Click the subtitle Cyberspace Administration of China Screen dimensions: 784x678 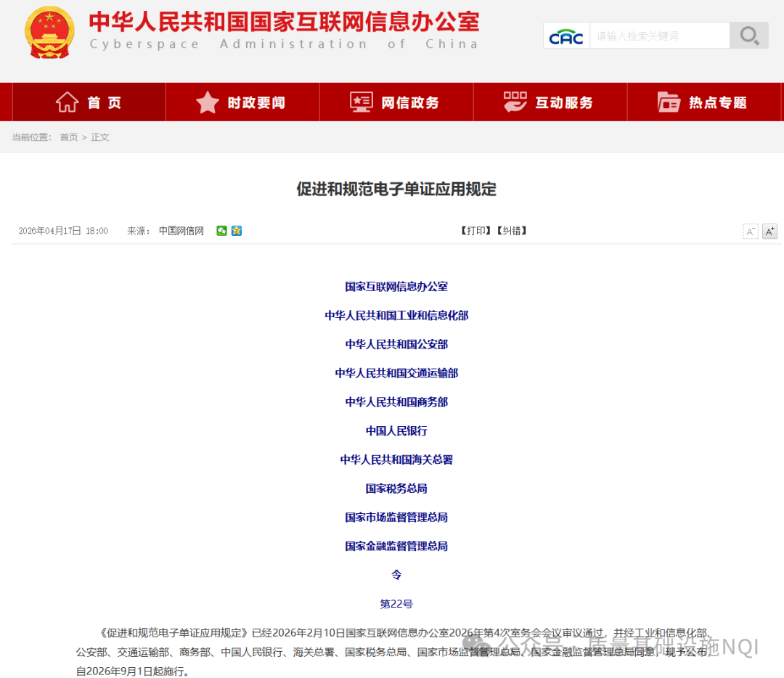coord(284,44)
